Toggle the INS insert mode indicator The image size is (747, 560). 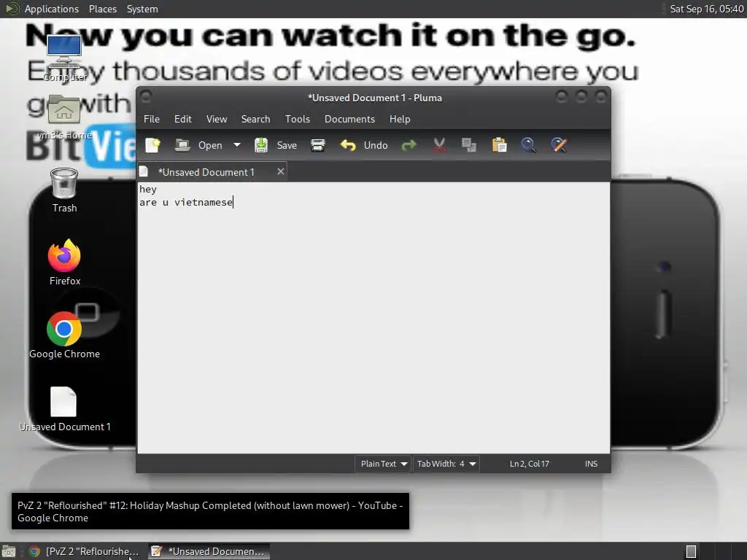coord(591,464)
